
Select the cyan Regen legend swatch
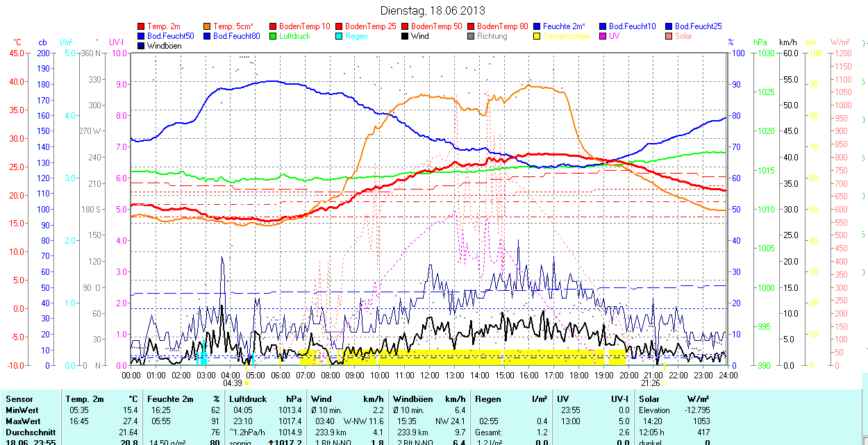(x=339, y=36)
